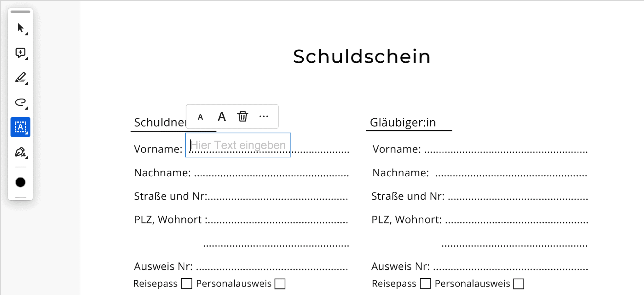Screen dimensions: 644x295
Task: Open the three-dot more options menu
Action: [264, 116]
